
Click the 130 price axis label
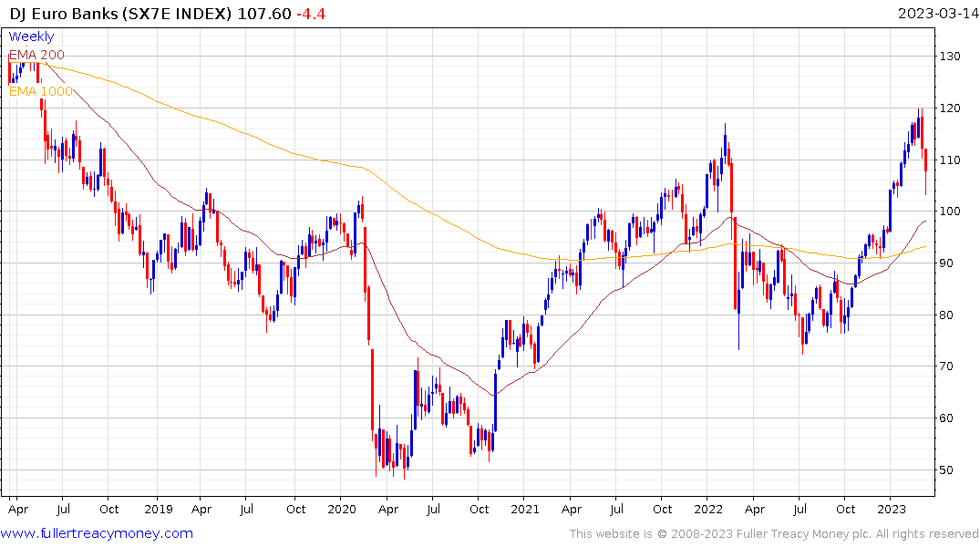tap(950, 57)
